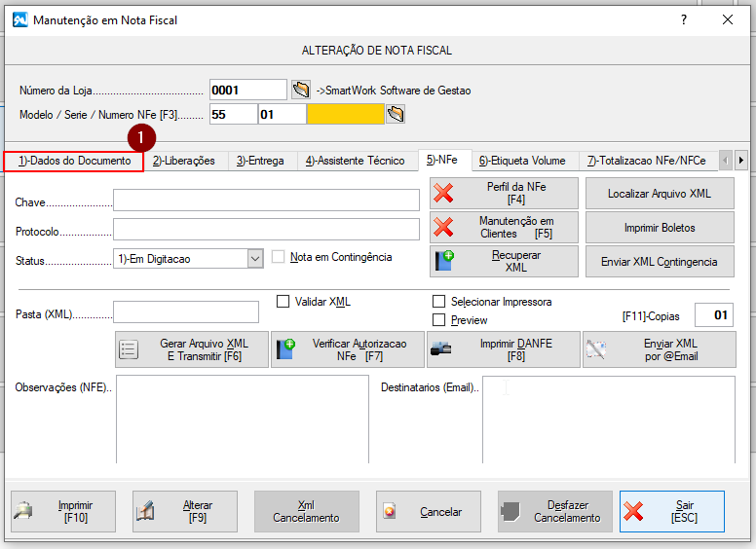756x549 pixels.
Task: Check Selecionar Impressora option
Action: click(438, 302)
